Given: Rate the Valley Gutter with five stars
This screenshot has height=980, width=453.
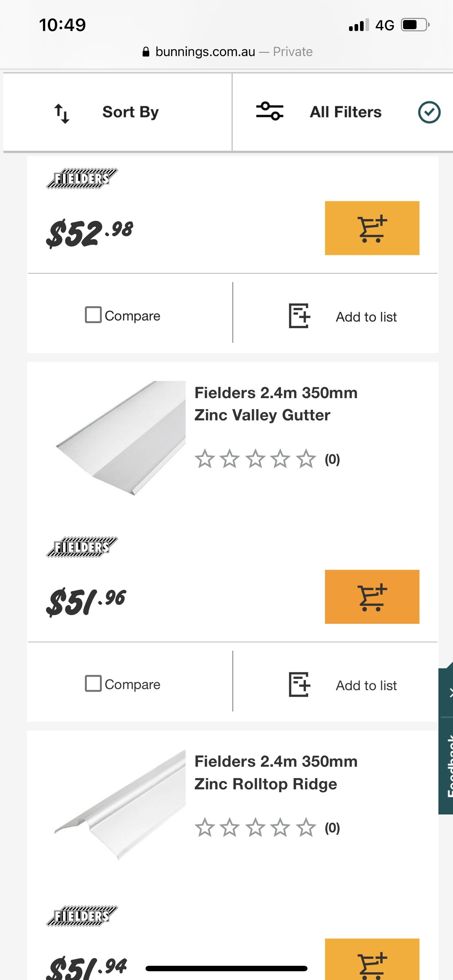Looking at the screenshot, I should coord(306,460).
